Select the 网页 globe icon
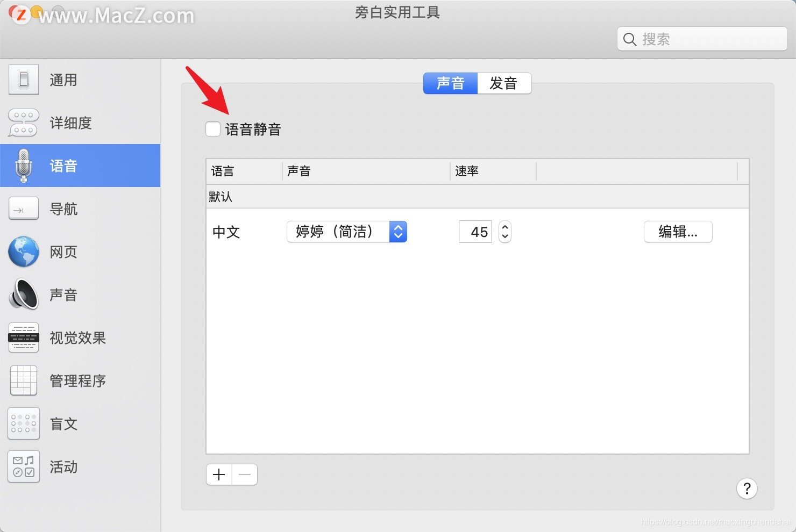 tap(24, 251)
